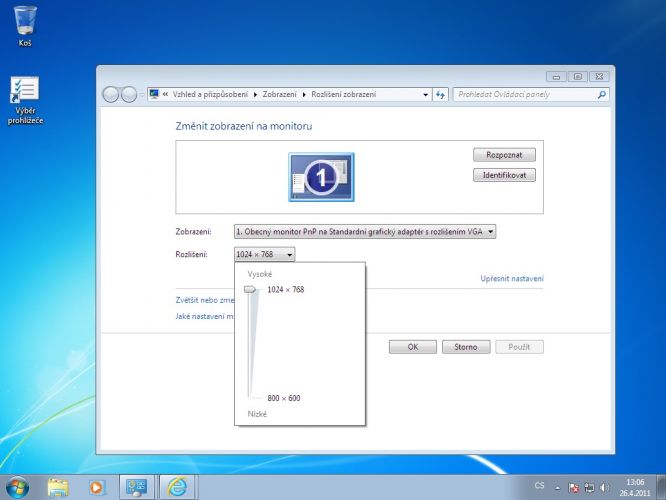Click the Back navigation arrow
666x500 pixels.
110,94
